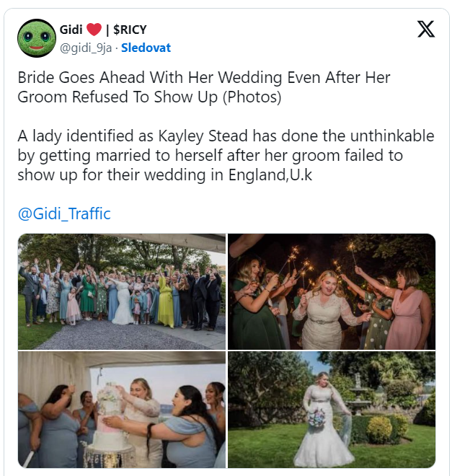This screenshot has height=476, width=452.
Task: Open wedding cake cutting photo
Action: point(122,410)
